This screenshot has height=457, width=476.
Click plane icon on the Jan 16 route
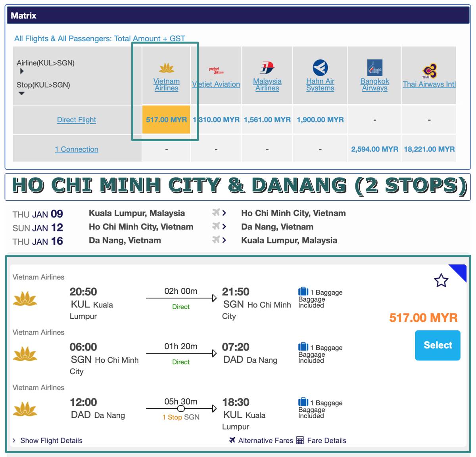tap(216, 239)
